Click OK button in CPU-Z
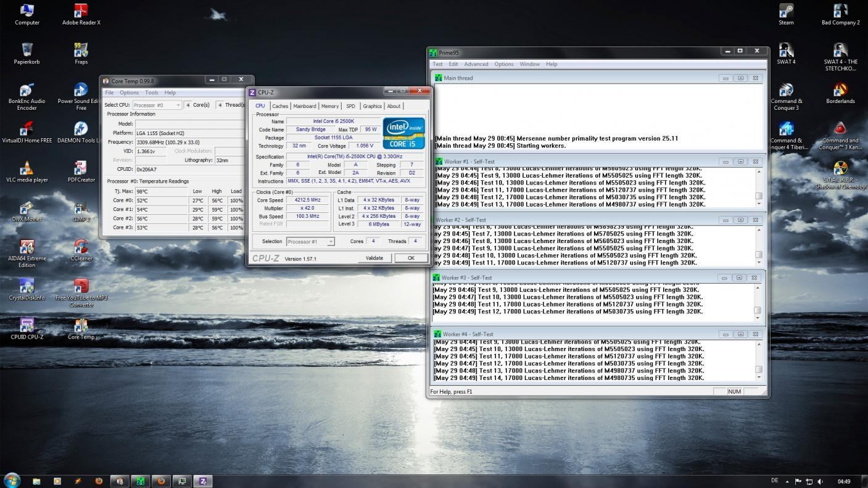 [411, 258]
